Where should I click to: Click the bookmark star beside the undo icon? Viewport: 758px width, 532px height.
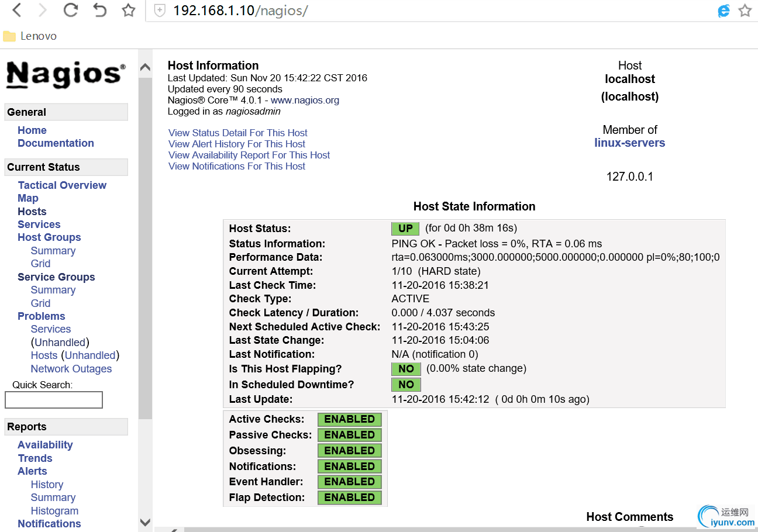(129, 10)
